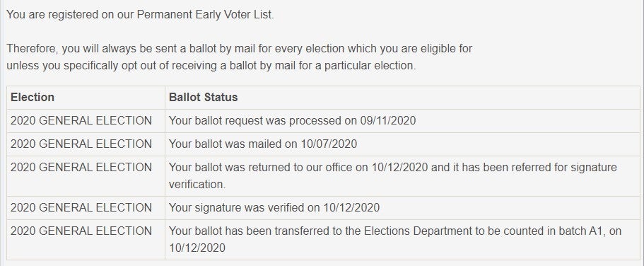Select the ballot mailed on 10/07/2020 status
The image size is (644, 266).
coord(263,144)
